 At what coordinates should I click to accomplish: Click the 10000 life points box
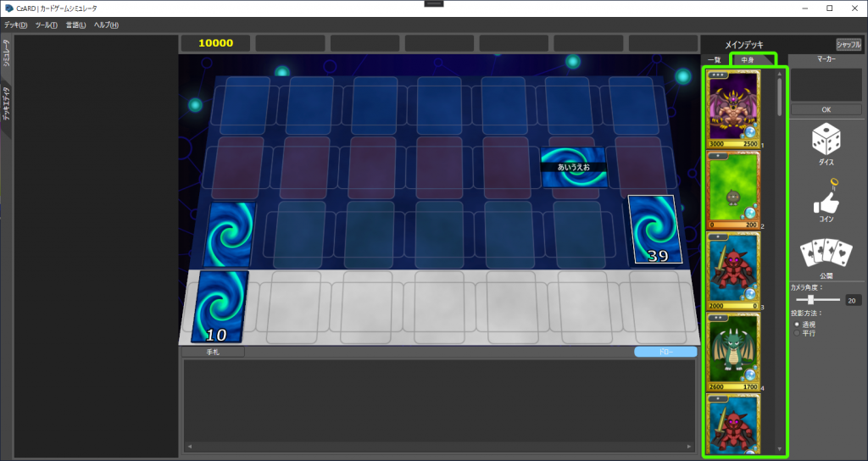[215, 43]
